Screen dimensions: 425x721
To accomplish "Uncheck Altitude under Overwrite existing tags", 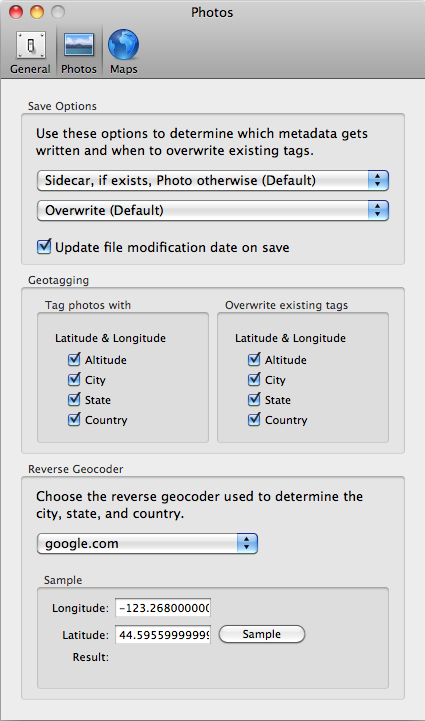I will pos(254,360).
